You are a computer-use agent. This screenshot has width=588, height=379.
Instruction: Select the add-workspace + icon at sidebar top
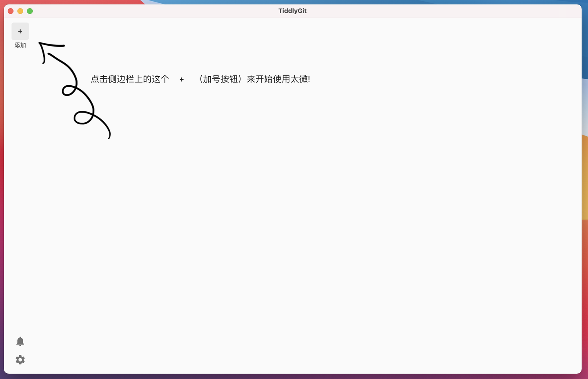point(20,31)
